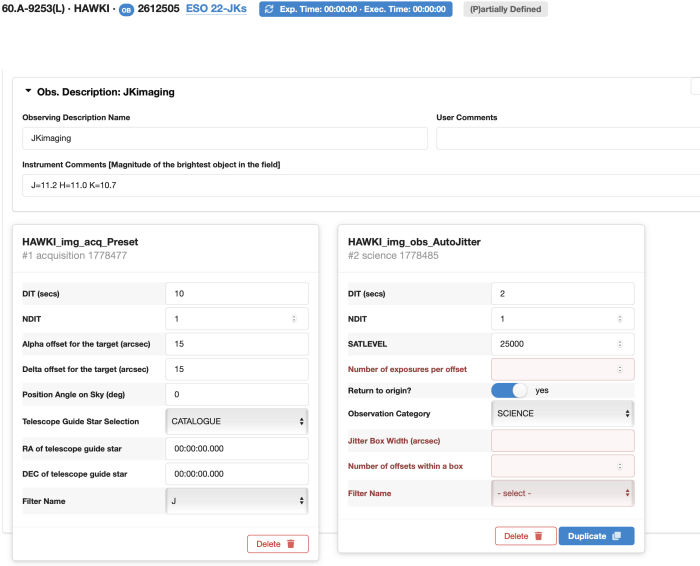Click the SATLEVEL input field
The width and height of the screenshot is (700, 566).
click(x=563, y=344)
